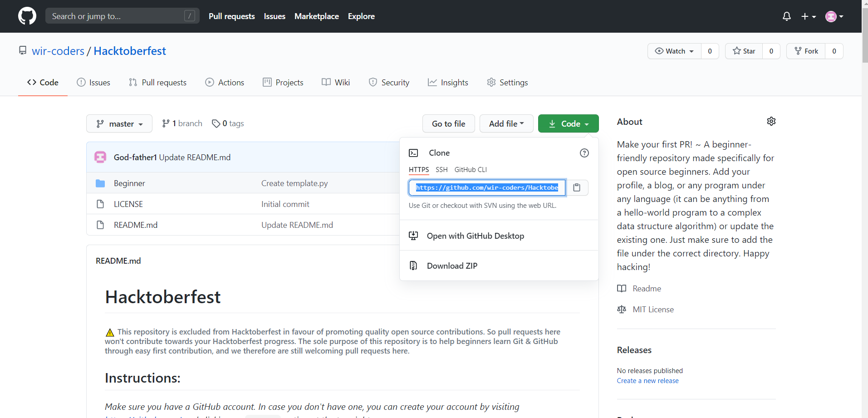
Task: View the watchers count
Action: click(710, 51)
